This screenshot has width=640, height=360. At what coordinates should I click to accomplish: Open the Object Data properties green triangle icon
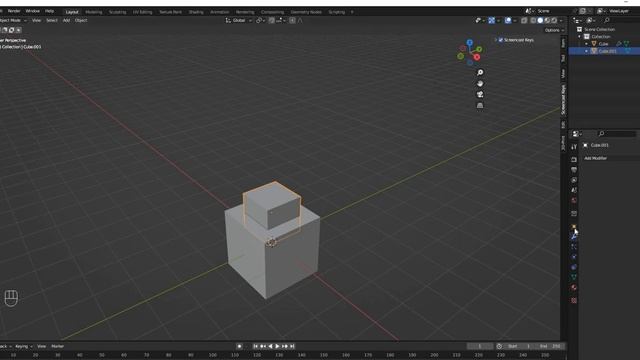tap(574, 277)
